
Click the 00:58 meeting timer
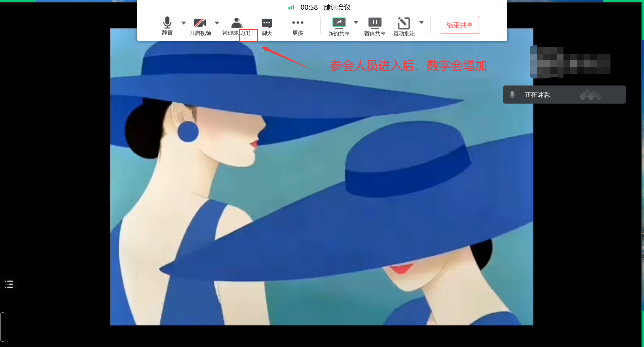coord(309,7)
